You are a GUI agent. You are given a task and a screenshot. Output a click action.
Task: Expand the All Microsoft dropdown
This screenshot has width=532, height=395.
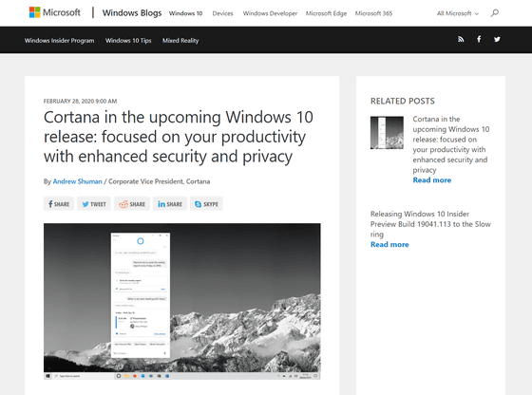[458, 13]
